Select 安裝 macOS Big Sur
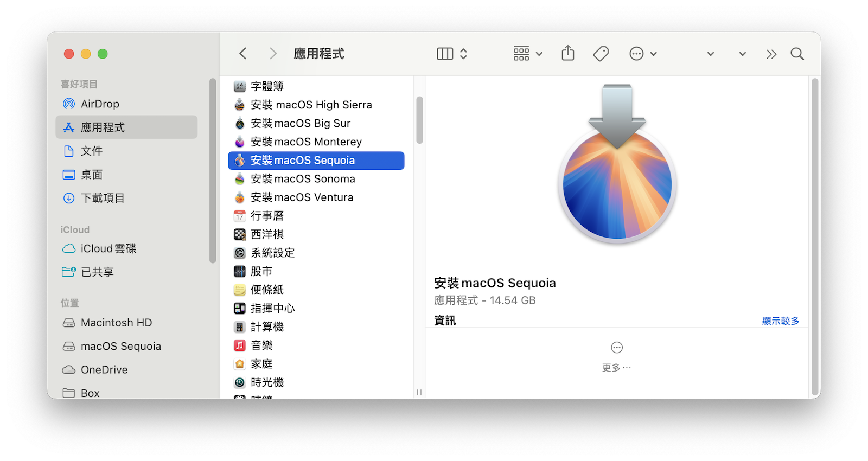The height and width of the screenshot is (461, 868). [316, 123]
